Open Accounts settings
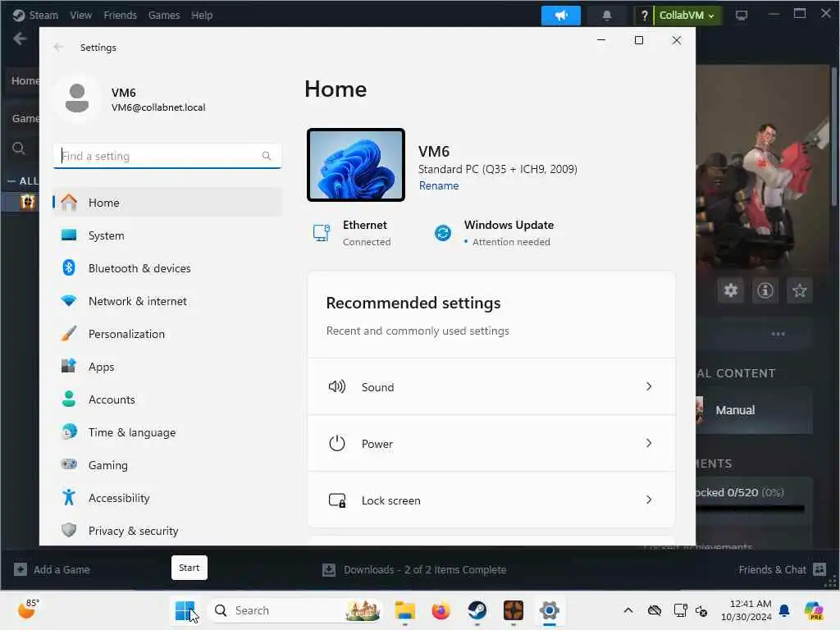Image resolution: width=840 pixels, height=630 pixels. (167, 399)
